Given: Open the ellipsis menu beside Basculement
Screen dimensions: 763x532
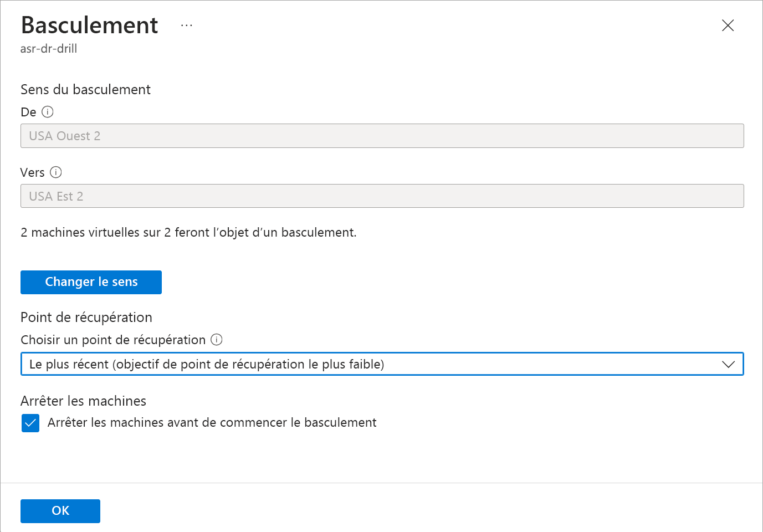Looking at the screenshot, I should click(x=187, y=25).
